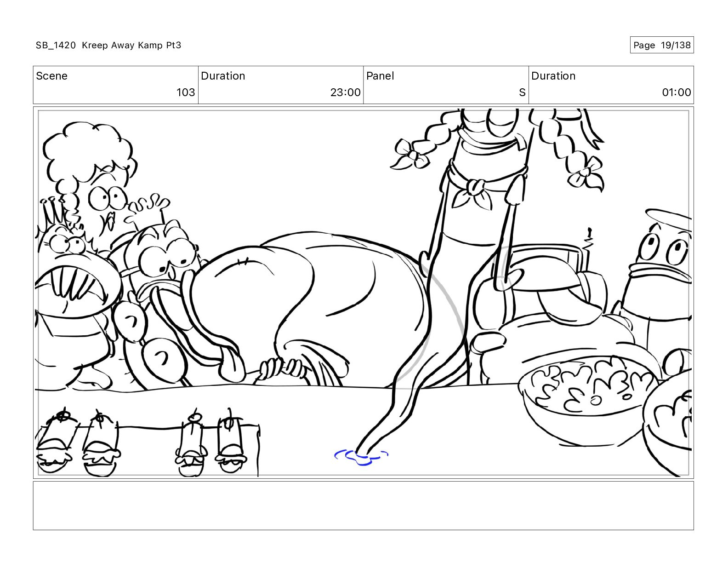Click the scene number '103'
The image size is (728, 563).
186,92
